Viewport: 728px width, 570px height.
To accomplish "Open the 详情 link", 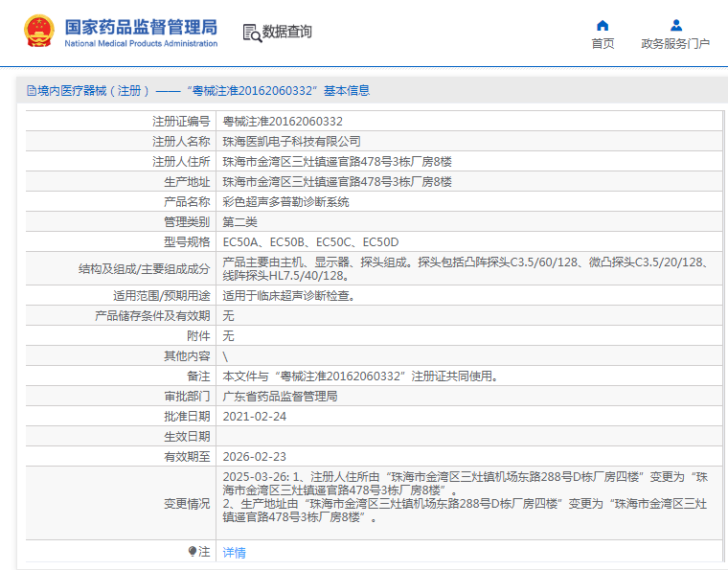I will click(234, 553).
